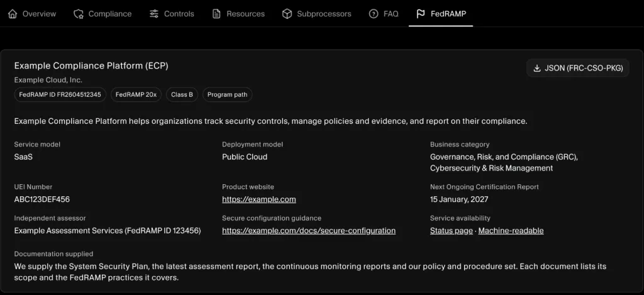Image resolution: width=644 pixels, height=295 pixels.
Task: Open the Subprocessors tab
Action: tap(317, 14)
